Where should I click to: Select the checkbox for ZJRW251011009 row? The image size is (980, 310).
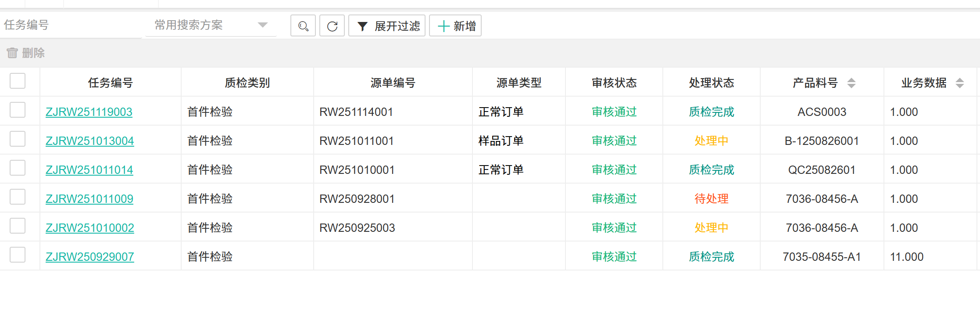(18, 197)
